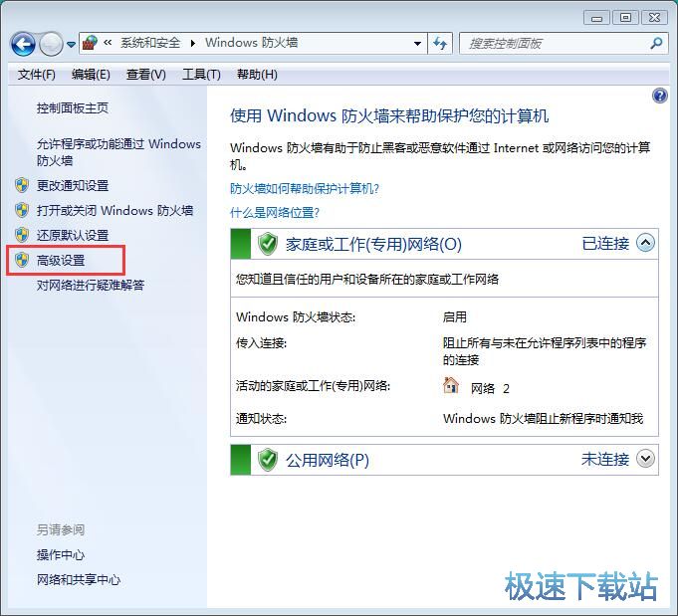
Task: Click the Windows 防火墙 breadcrumb
Action: 251,43
